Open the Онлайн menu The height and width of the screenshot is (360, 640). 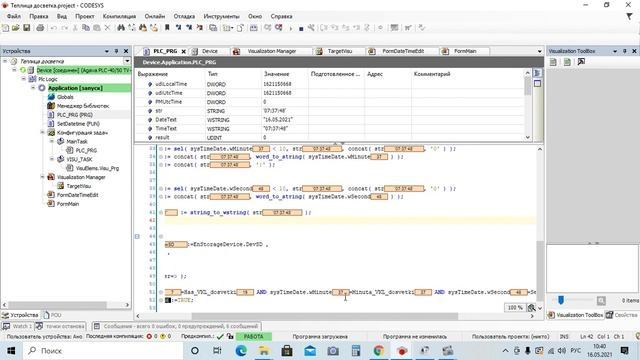click(x=155, y=16)
